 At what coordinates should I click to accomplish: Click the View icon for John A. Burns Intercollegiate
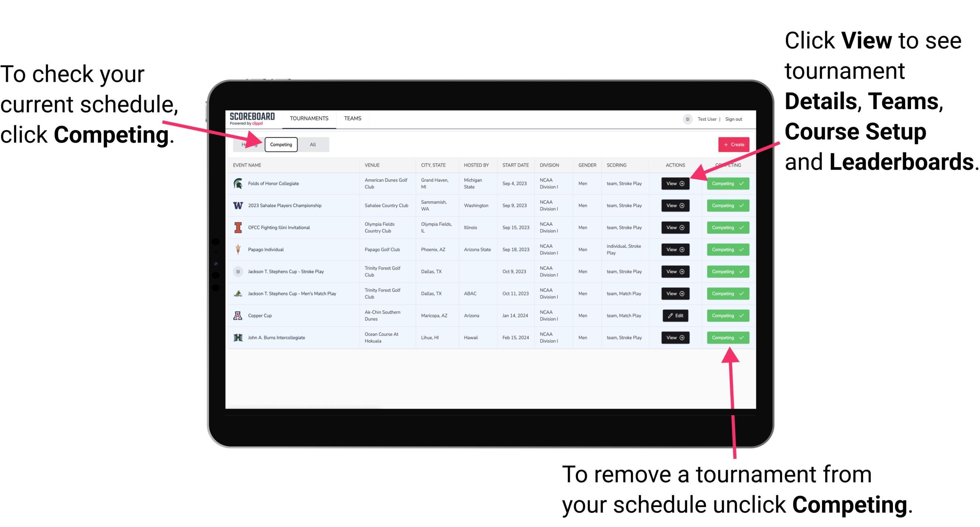(676, 337)
